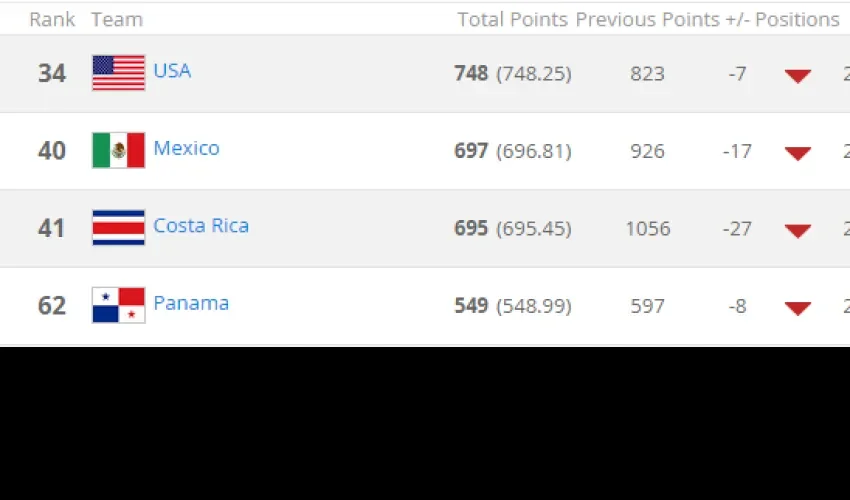Screen dimensions: 850x500
Task: Open the Panama team link
Action: click(x=191, y=303)
